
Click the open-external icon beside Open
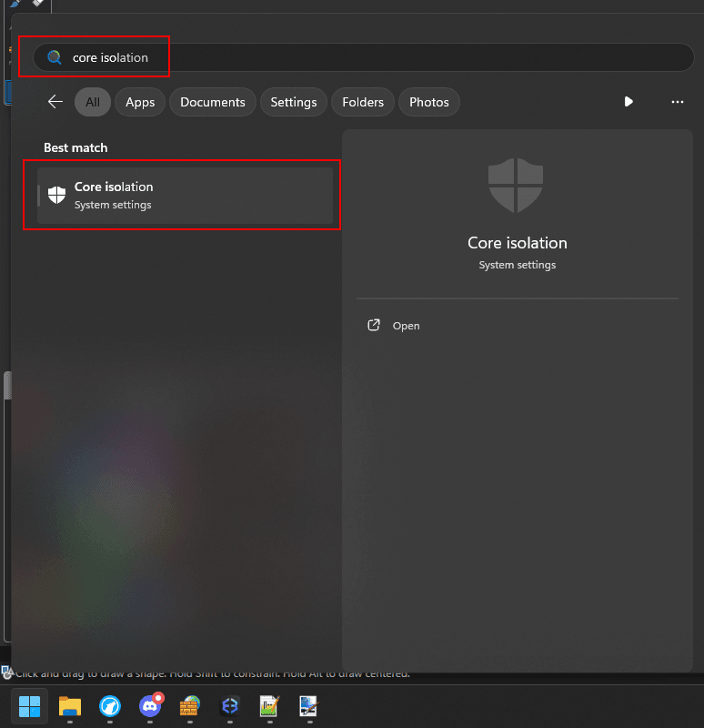(x=374, y=325)
